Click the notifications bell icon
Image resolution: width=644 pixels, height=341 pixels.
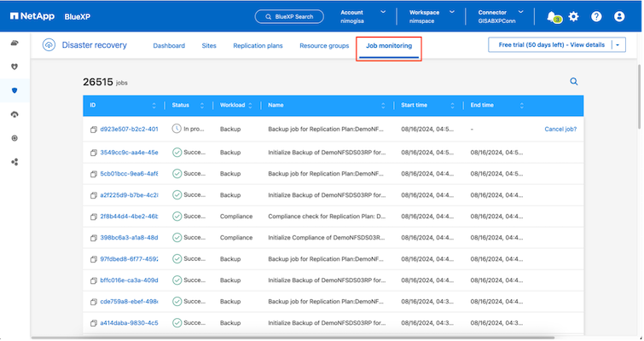pyautogui.click(x=553, y=16)
